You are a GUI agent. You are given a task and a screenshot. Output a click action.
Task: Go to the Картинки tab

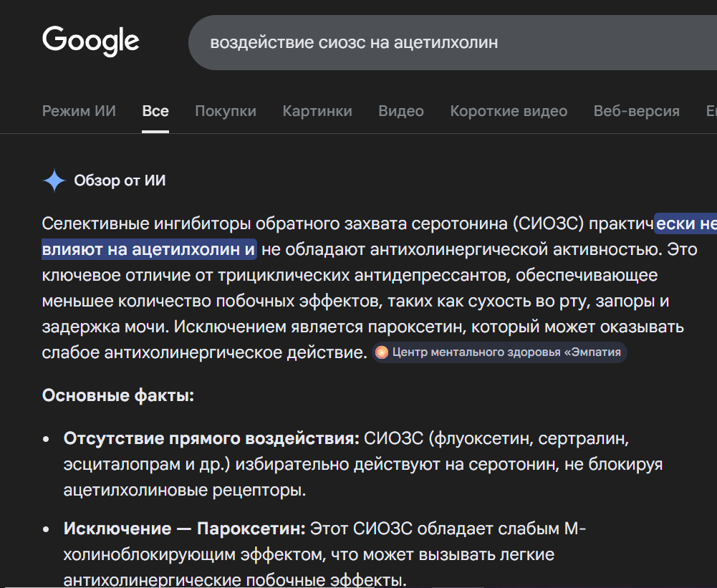coord(317,111)
